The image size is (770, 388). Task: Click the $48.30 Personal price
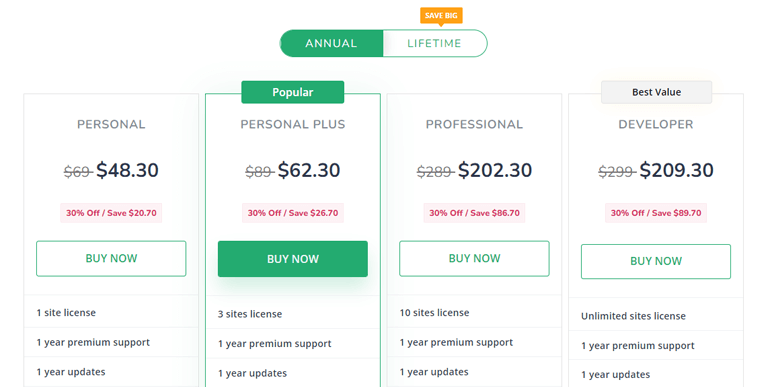coord(127,170)
